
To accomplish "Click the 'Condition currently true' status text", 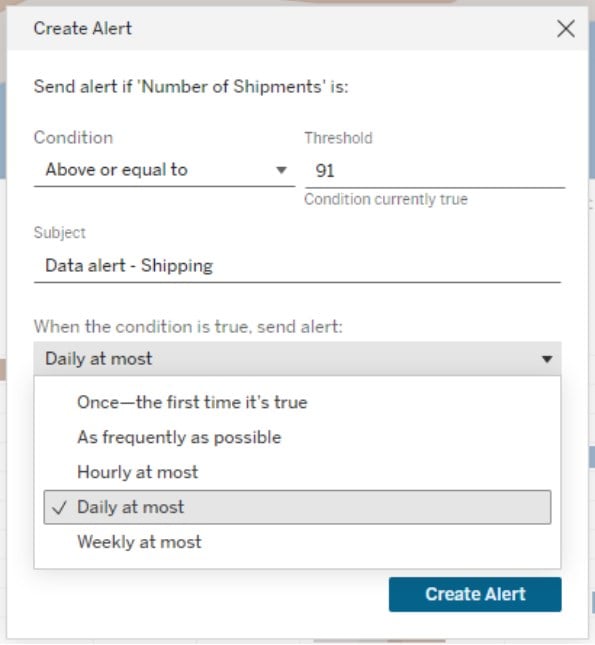I will click(386, 200).
